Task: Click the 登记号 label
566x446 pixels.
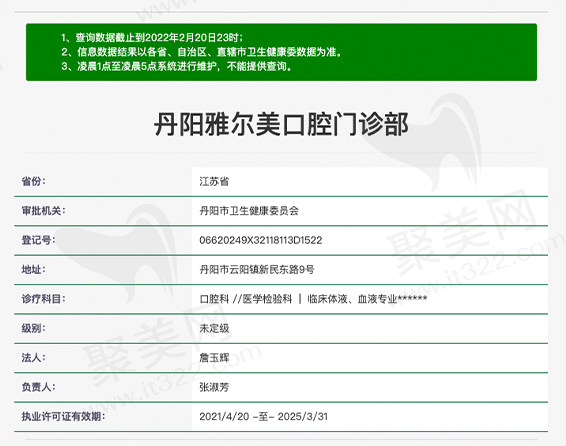Action: (x=39, y=240)
